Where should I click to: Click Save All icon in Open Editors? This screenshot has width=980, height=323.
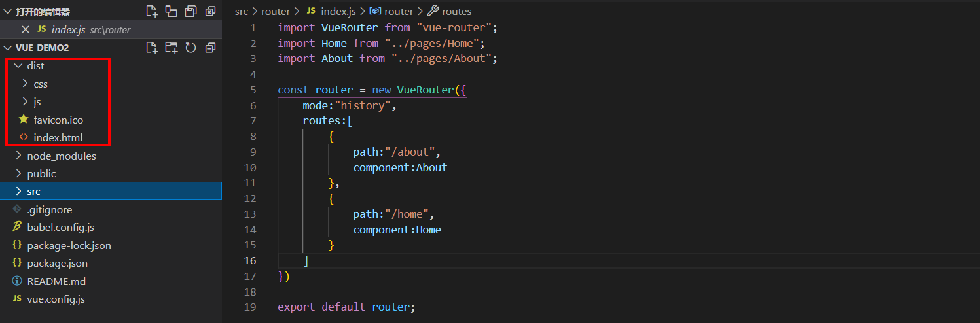[191, 11]
